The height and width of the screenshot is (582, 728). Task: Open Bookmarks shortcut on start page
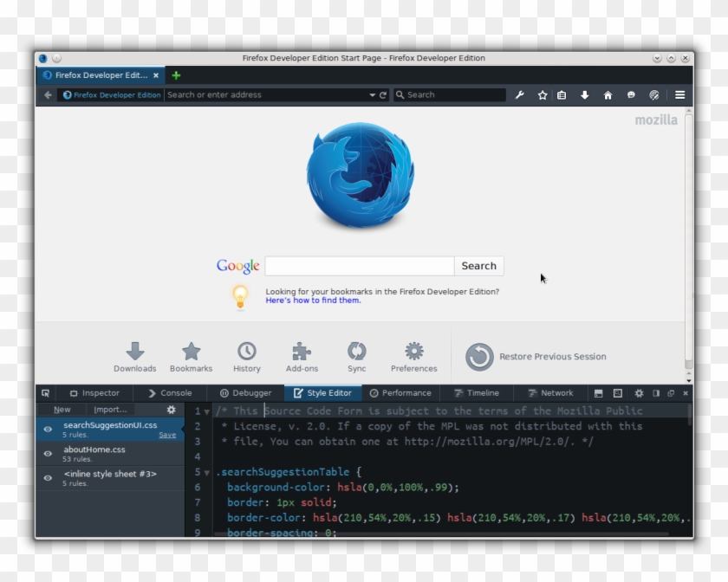tap(191, 357)
